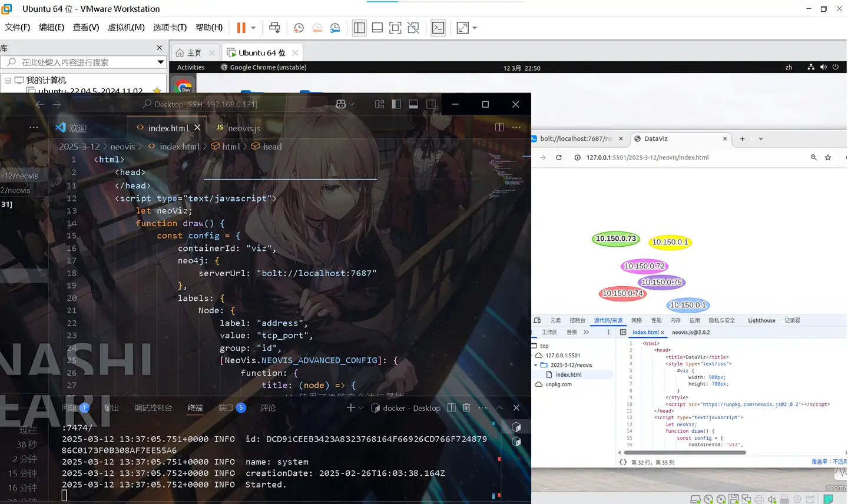Click the VMware pause virtual machine button

pos(241,28)
